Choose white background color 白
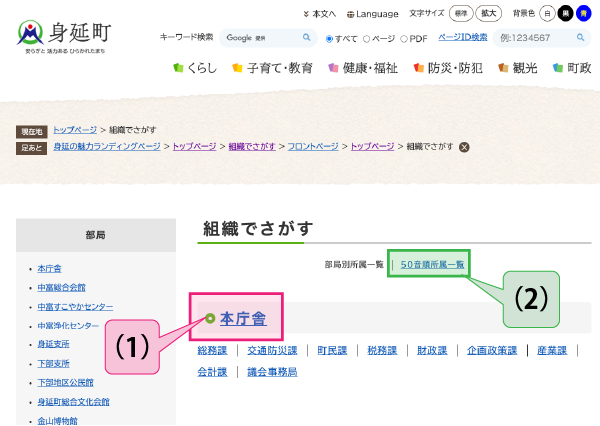Viewport: 600px width, 426px height. pyautogui.click(x=547, y=14)
